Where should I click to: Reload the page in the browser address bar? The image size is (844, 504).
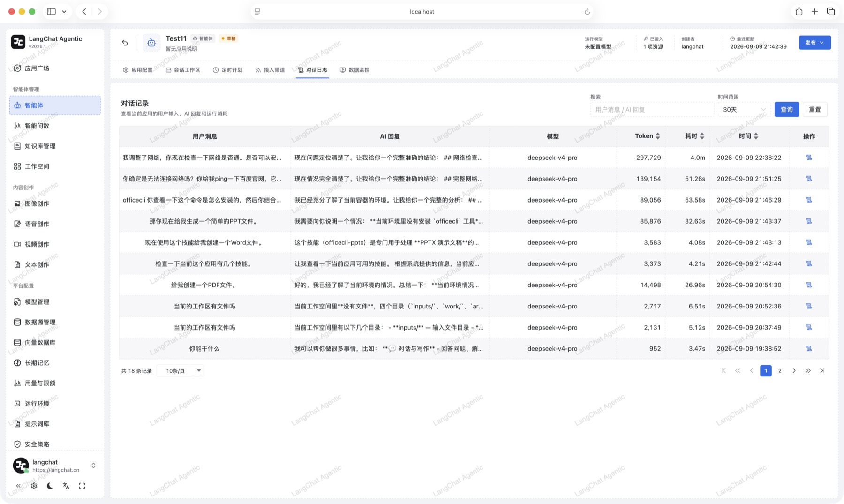(587, 12)
